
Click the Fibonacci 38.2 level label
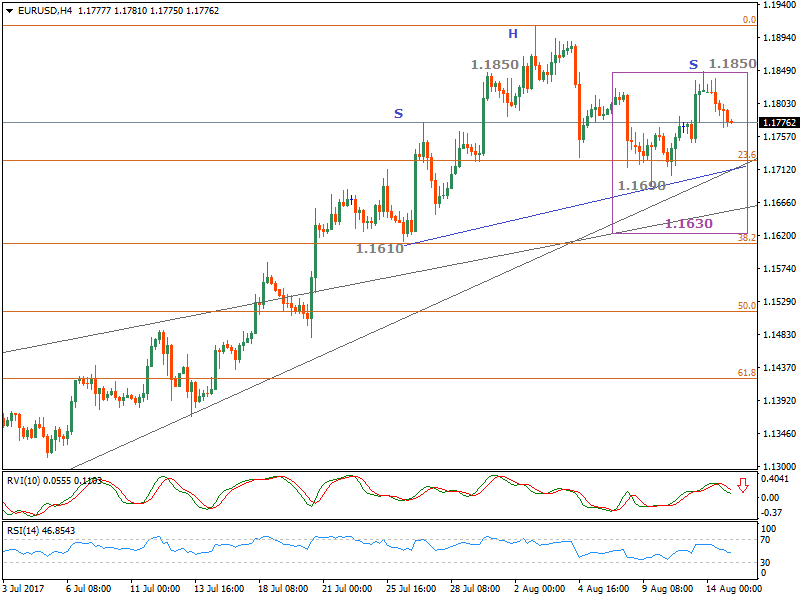[x=747, y=238]
